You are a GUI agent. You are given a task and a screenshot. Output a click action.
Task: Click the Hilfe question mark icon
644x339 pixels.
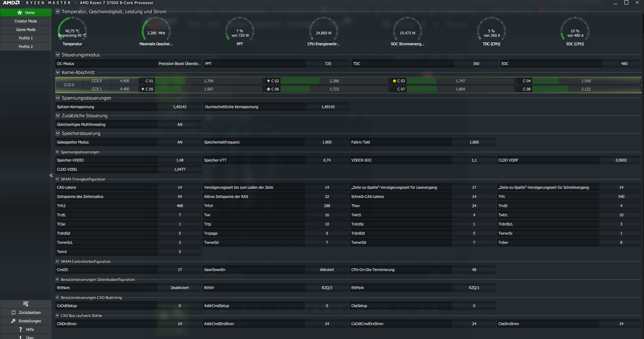[x=21, y=329]
